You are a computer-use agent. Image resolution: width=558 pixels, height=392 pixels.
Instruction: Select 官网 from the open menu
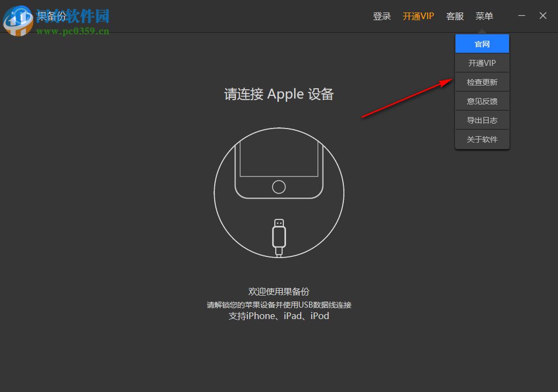482,44
